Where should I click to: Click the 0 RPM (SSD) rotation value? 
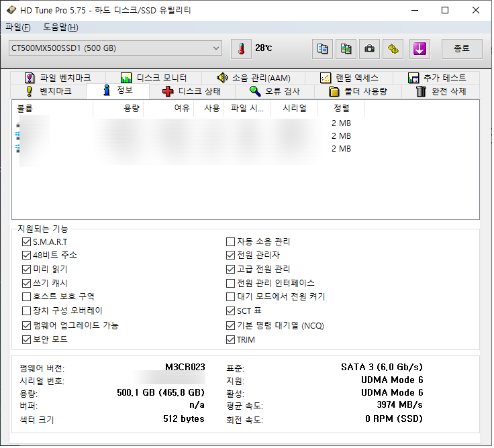394,418
